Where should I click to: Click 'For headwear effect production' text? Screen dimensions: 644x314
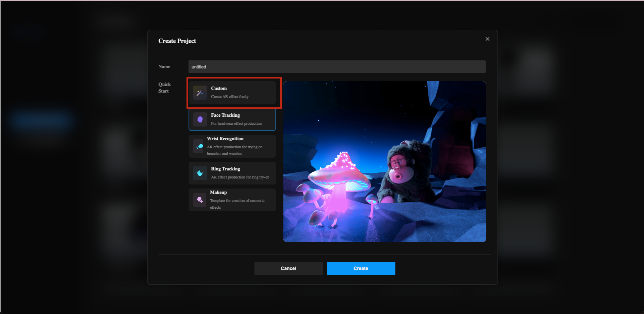coord(236,123)
